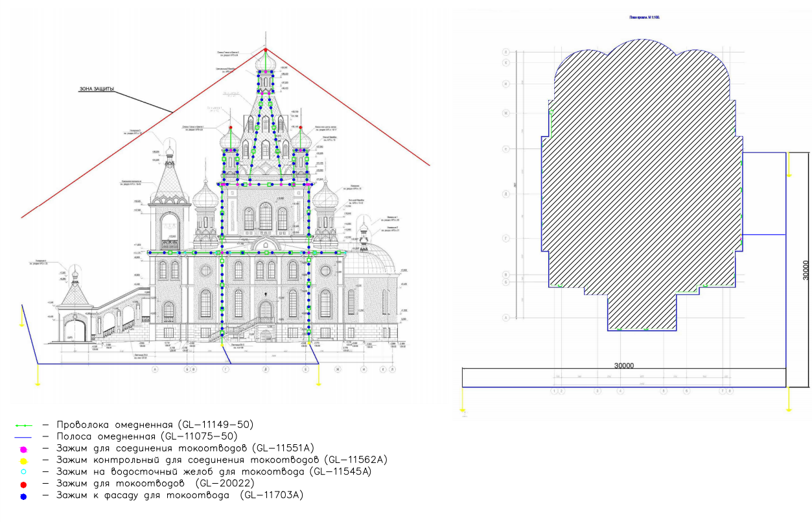The height and width of the screenshot is (522, 812).
Task: Click the blue copper strip legend line
Action: coord(24,437)
